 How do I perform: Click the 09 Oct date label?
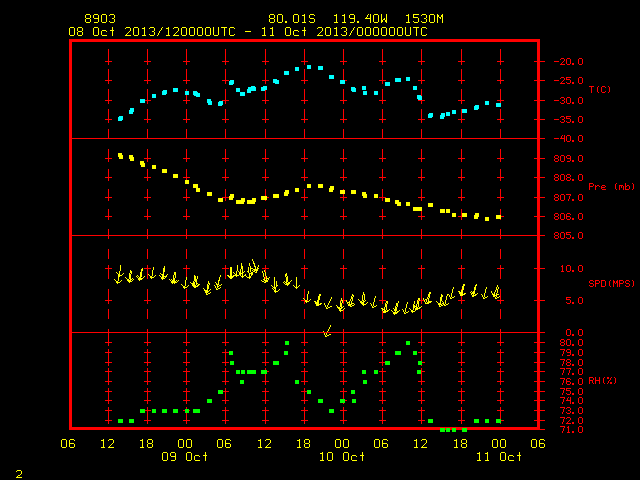pyautogui.click(x=184, y=457)
